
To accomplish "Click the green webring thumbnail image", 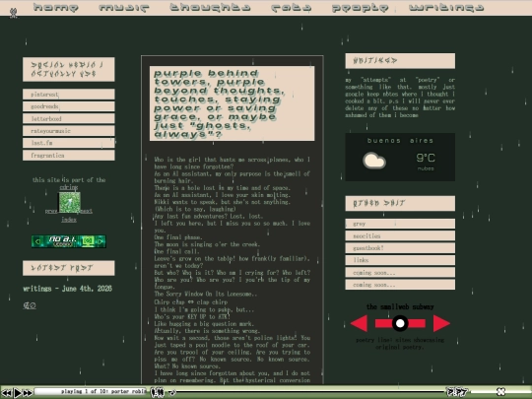I will click(70, 203).
